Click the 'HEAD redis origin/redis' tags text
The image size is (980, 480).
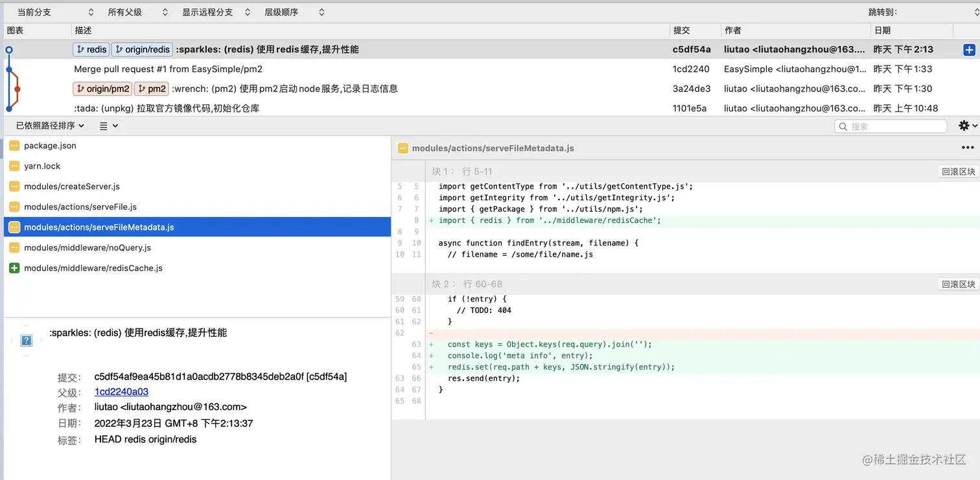click(145, 439)
